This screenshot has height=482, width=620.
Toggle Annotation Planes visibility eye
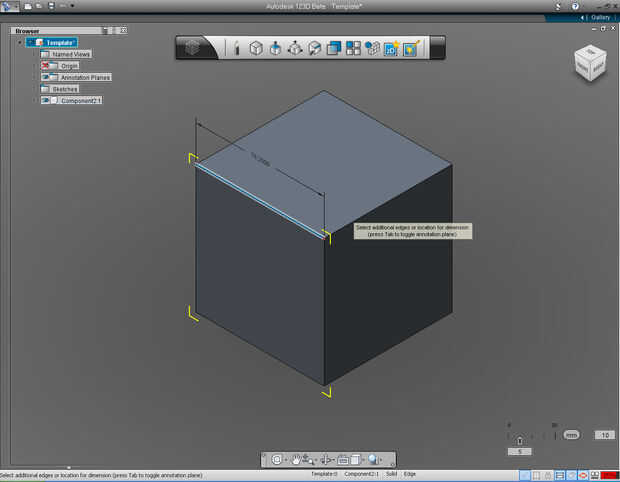pos(46,77)
